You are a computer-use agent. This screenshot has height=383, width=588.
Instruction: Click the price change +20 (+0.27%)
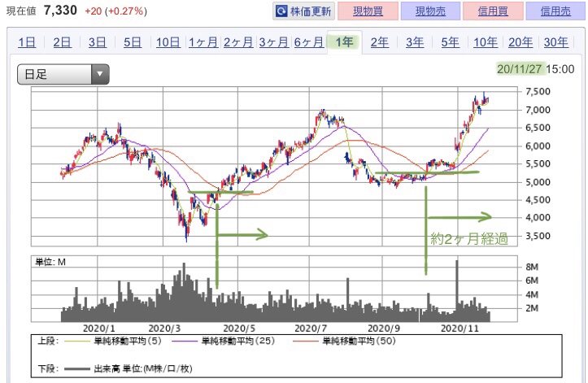tap(115, 11)
